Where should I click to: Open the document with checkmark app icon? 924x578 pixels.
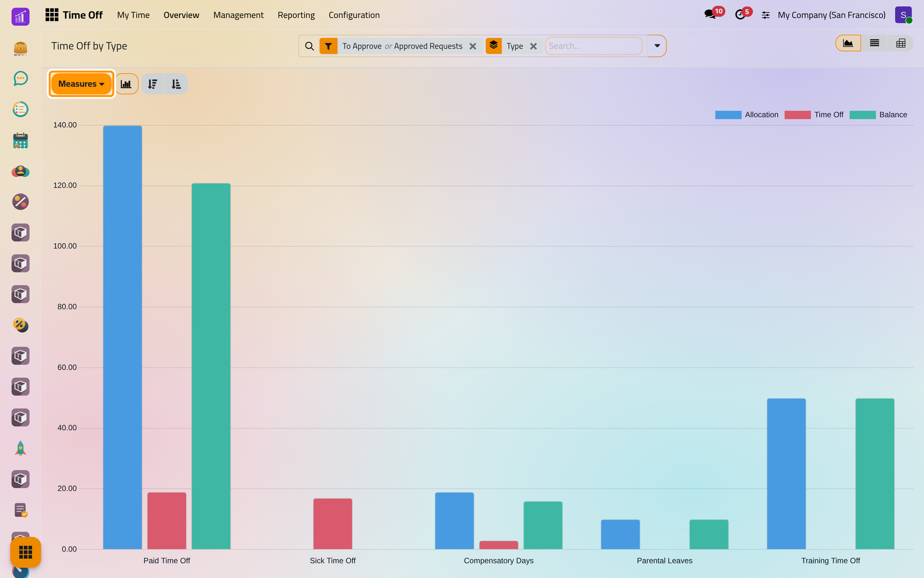(x=20, y=510)
